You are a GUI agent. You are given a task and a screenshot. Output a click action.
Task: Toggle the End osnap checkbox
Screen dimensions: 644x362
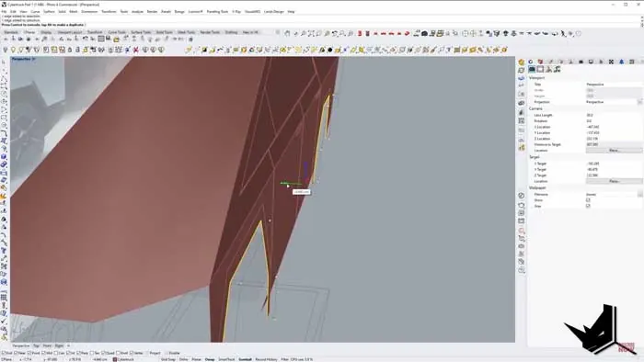click(x=4, y=353)
